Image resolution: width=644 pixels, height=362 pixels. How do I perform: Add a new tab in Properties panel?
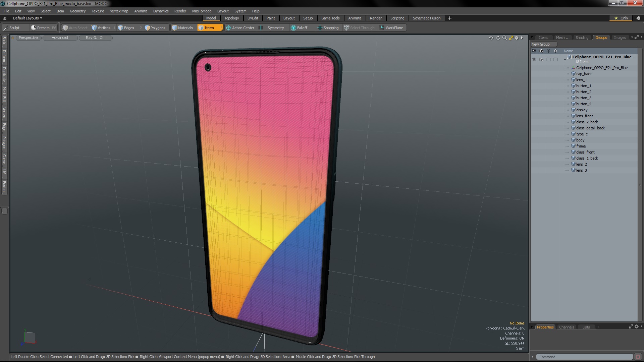click(x=598, y=327)
